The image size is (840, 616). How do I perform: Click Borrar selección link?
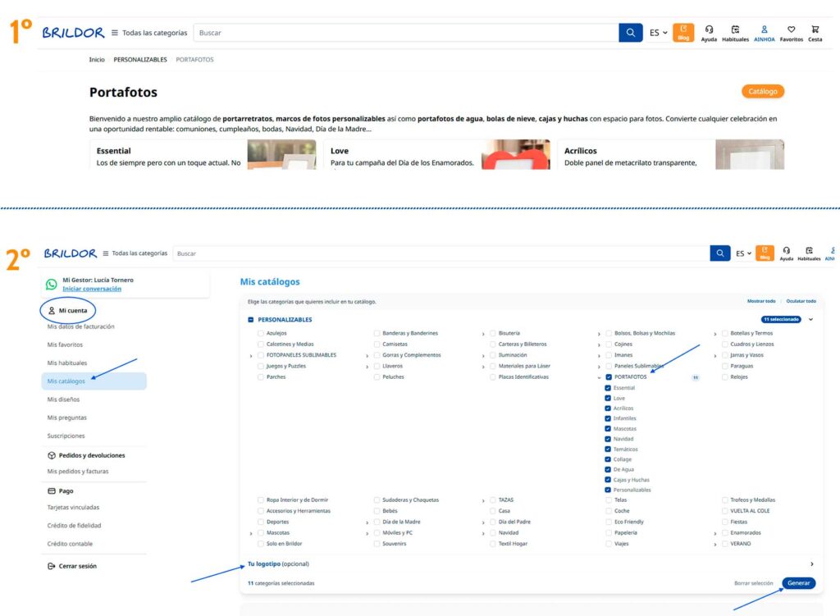coord(753,583)
